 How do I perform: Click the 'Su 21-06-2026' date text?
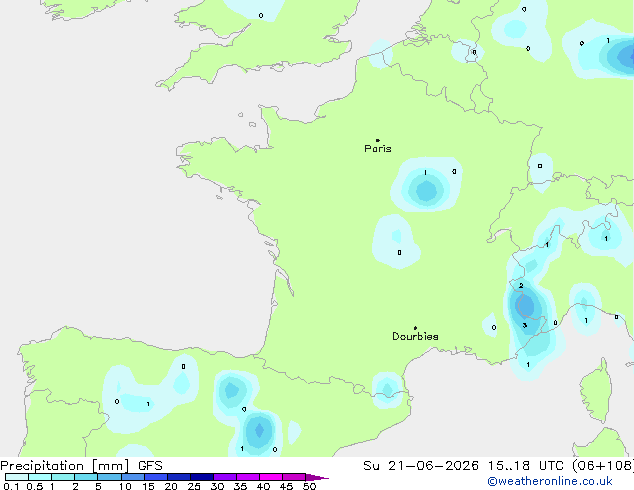(421, 466)
